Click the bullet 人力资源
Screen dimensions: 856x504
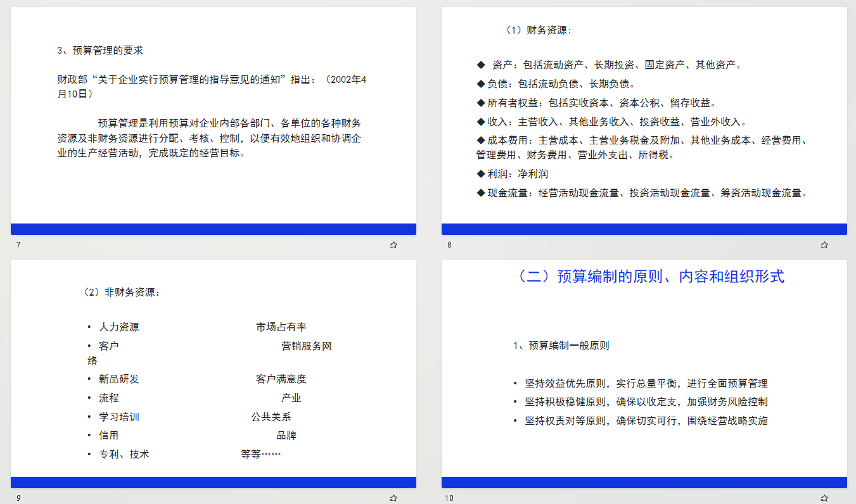point(113,327)
